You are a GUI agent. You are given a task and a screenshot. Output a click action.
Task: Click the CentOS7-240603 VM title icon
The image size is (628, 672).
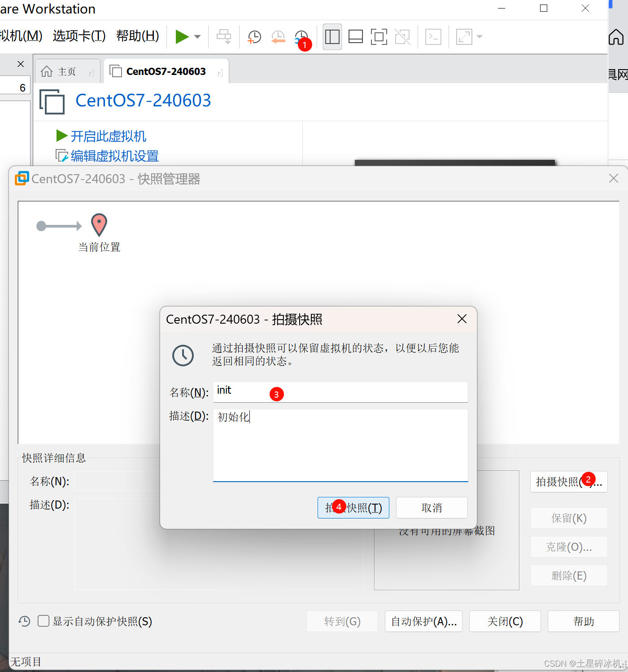(x=52, y=101)
